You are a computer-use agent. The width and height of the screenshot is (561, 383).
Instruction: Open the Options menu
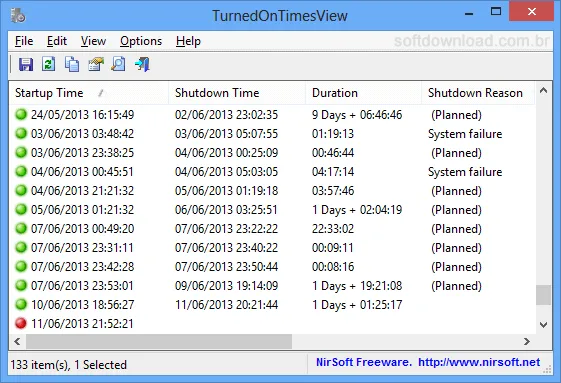tap(141, 41)
